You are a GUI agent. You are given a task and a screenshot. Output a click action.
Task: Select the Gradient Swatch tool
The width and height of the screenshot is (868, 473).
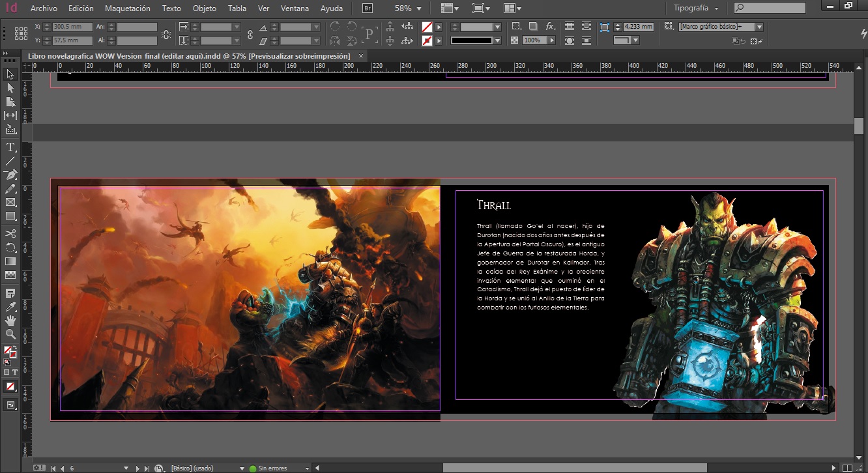pos(10,261)
